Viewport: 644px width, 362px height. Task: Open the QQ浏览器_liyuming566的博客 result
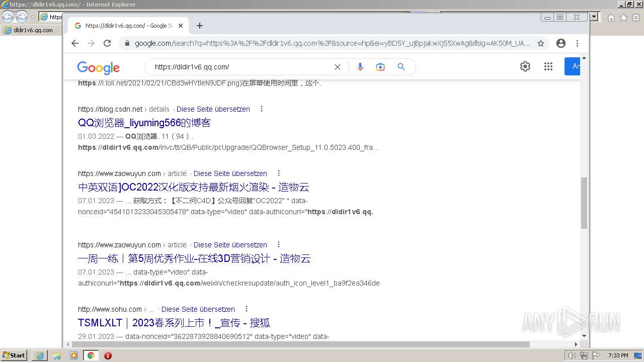tap(144, 123)
